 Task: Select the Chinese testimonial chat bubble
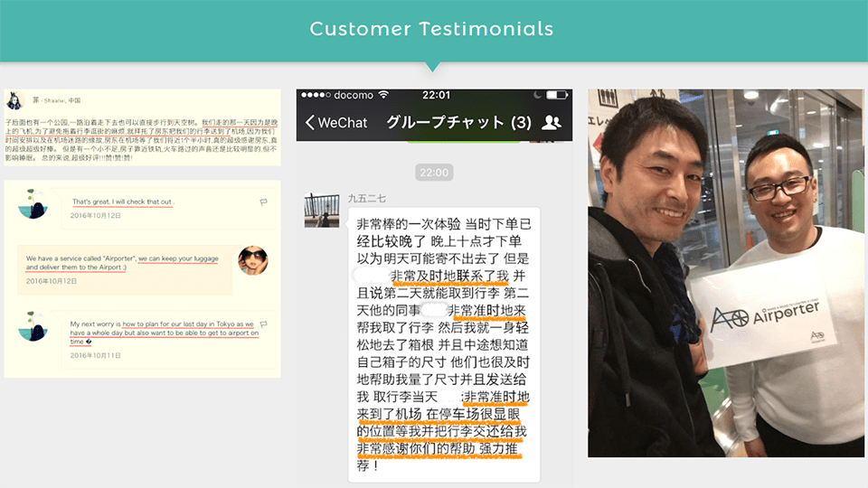pos(444,344)
